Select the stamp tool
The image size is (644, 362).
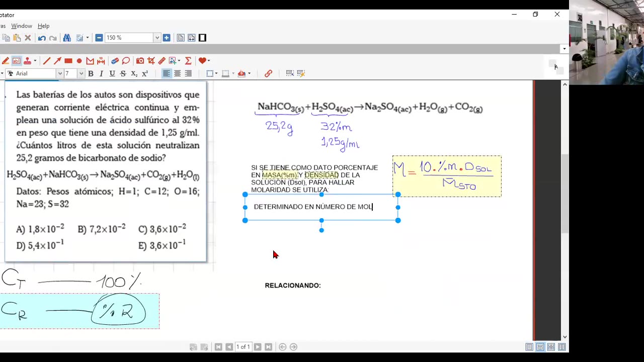pos(27,61)
